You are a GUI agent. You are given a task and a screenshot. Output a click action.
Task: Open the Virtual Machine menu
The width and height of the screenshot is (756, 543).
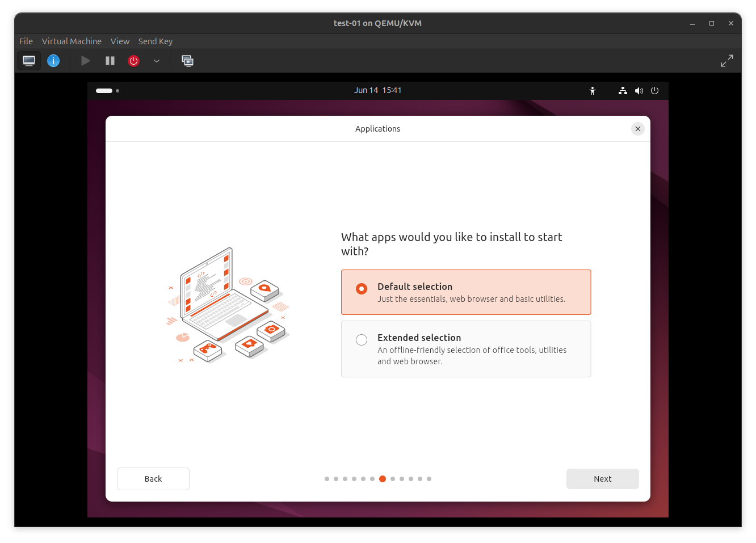pos(72,41)
